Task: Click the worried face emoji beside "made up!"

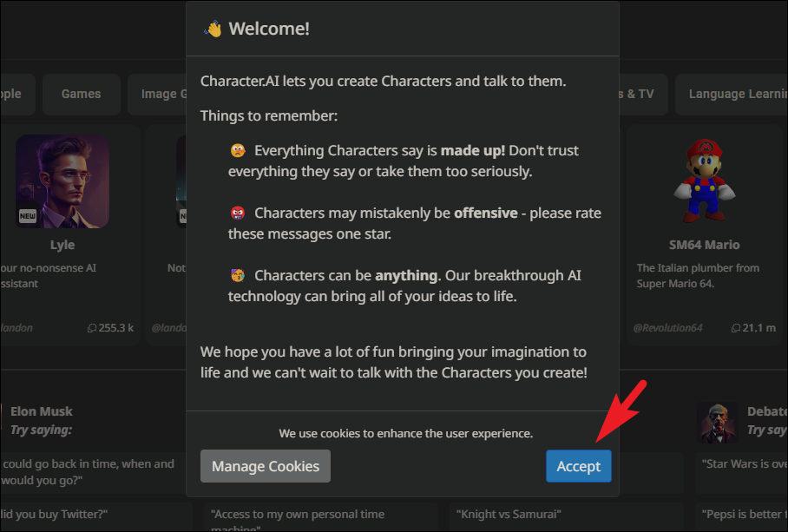Action: coord(238,150)
